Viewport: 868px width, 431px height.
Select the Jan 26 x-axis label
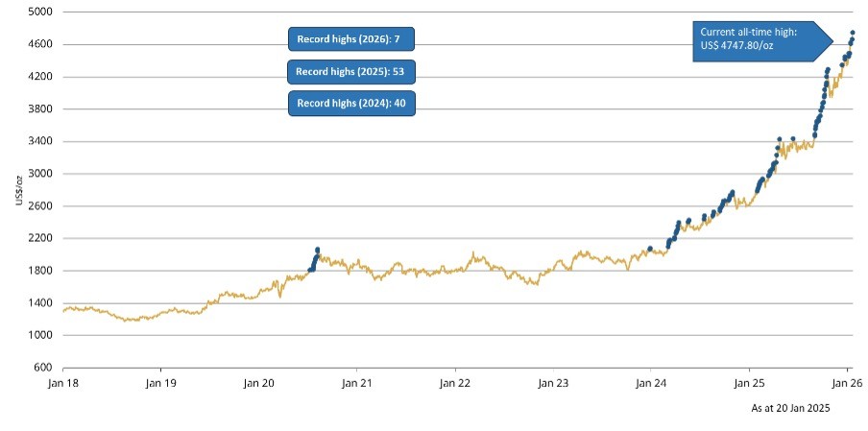click(x=846, y=383)
